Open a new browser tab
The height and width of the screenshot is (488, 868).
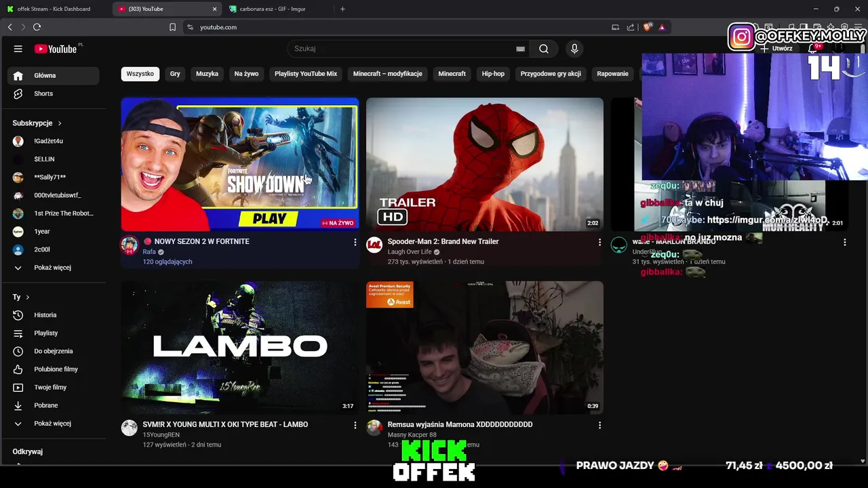(x=342, y=9)
